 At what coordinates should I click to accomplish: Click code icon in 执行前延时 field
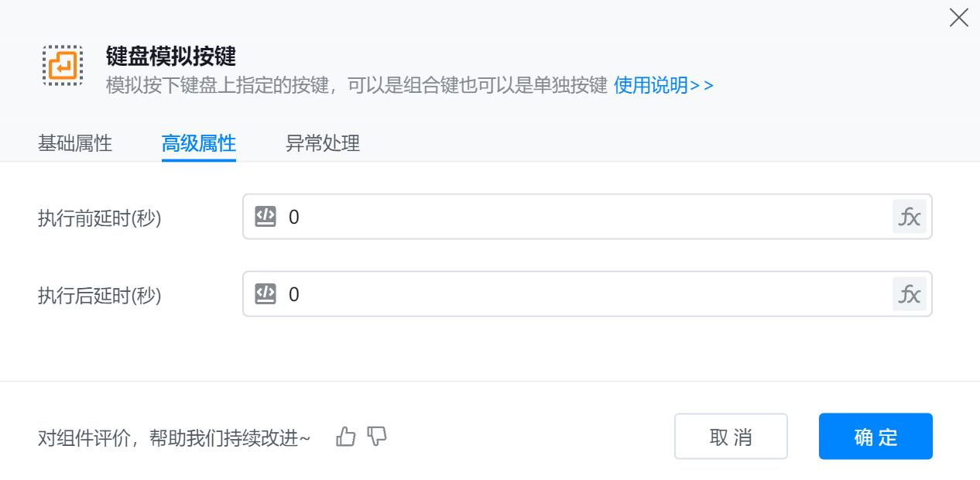click(266, 216)
